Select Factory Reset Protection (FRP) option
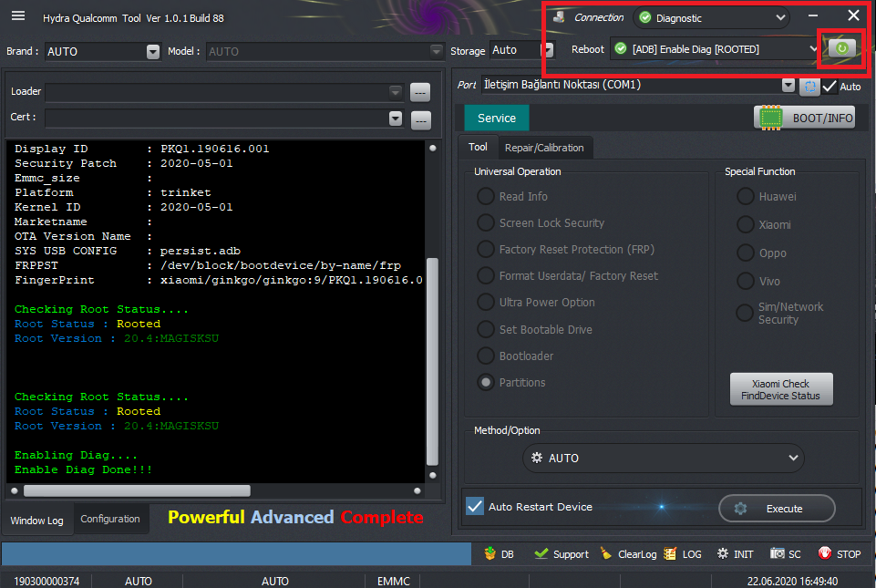 pyautogui.click(x=486, y=249)
